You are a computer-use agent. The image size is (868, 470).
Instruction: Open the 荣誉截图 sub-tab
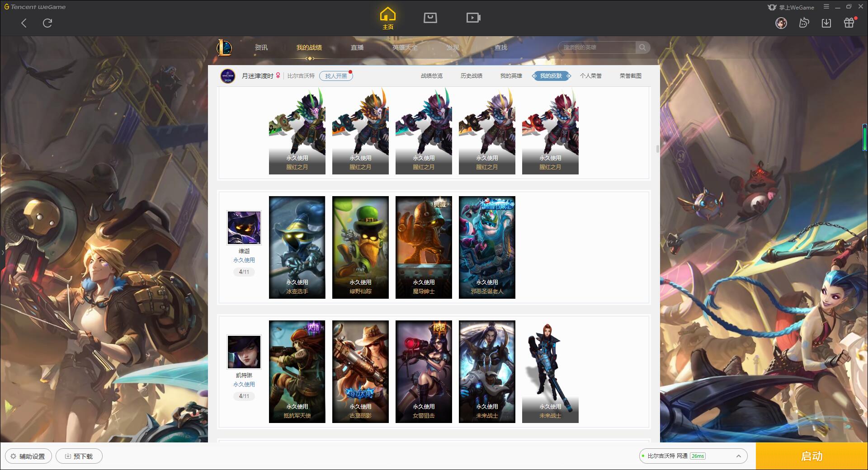tap(631, 76)
